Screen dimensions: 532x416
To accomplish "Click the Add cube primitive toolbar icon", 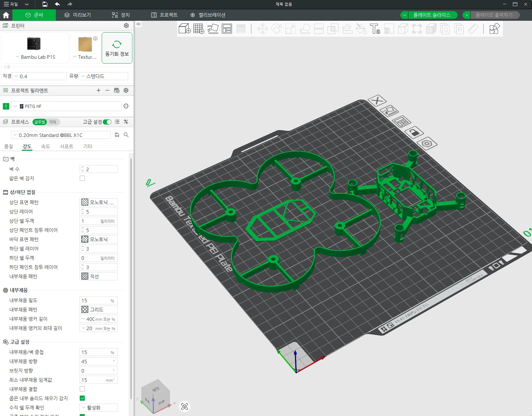I will (185, 29).
